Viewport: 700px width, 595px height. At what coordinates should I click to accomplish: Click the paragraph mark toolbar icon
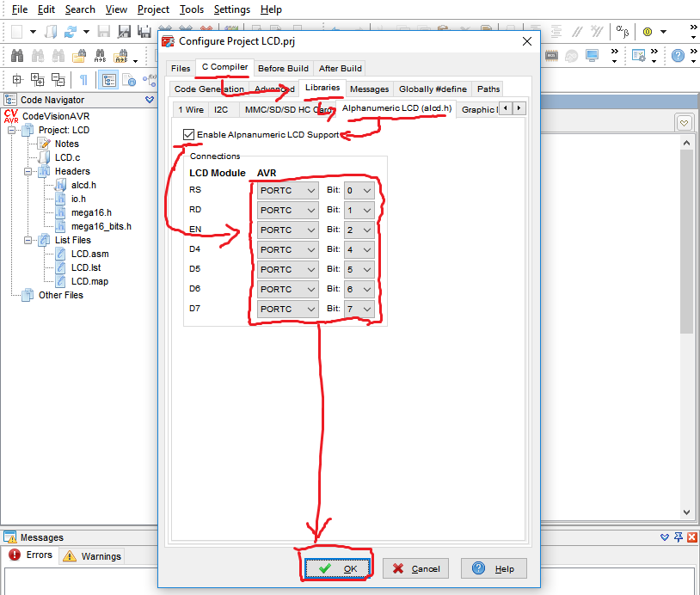(83, 80)
